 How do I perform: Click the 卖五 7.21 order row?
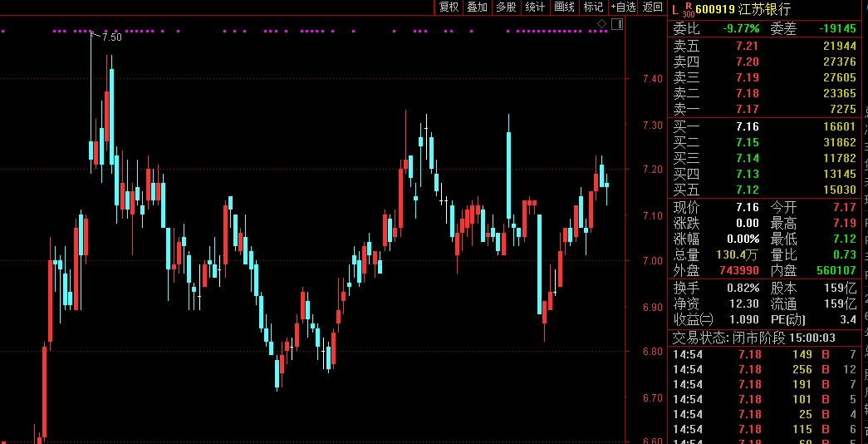coord(765,46)
